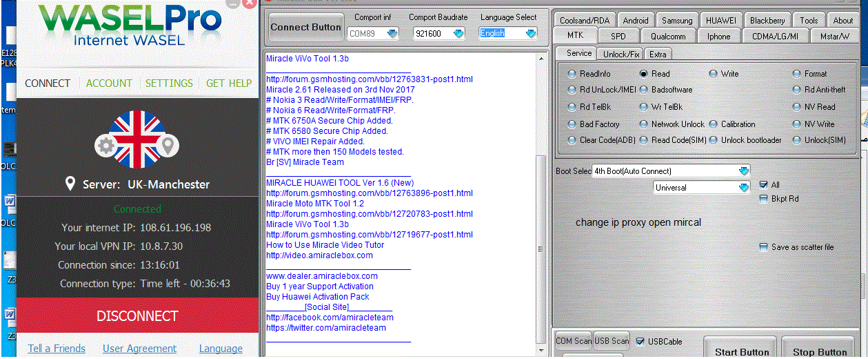868x359 pixels.
Task: Select the ReadInfo radio button
Action: 572,74
